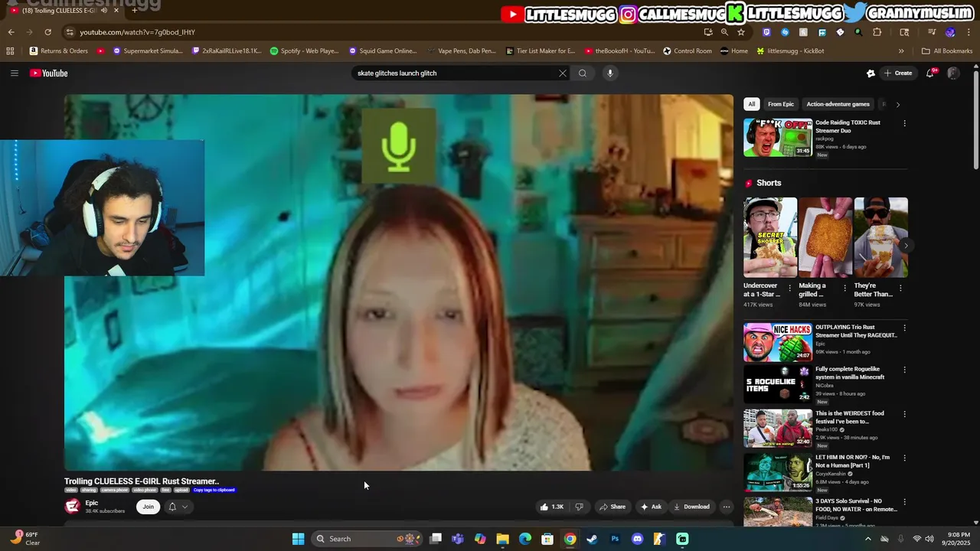This screenshot has width=980, height=551.
Task: Show hidden system tray icons chevron
Action: point(867,539)
